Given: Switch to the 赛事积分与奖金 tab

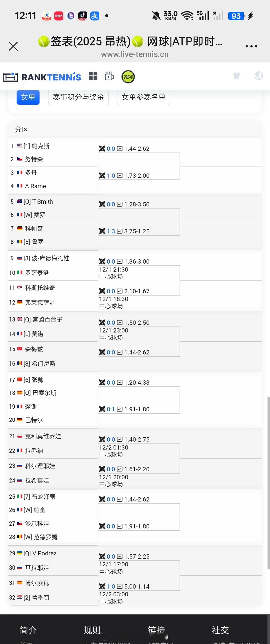Looking at the screenshot, I should [78, 98].
